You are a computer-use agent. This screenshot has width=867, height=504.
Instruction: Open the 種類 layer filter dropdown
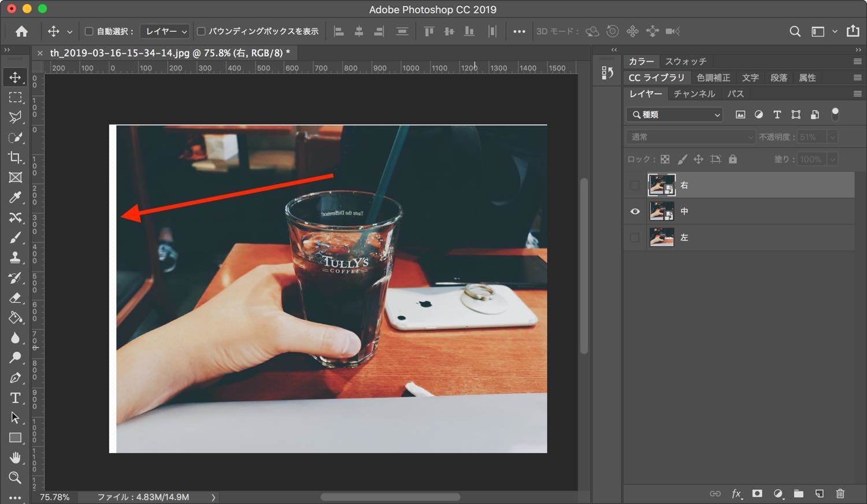tap(675, 114)
